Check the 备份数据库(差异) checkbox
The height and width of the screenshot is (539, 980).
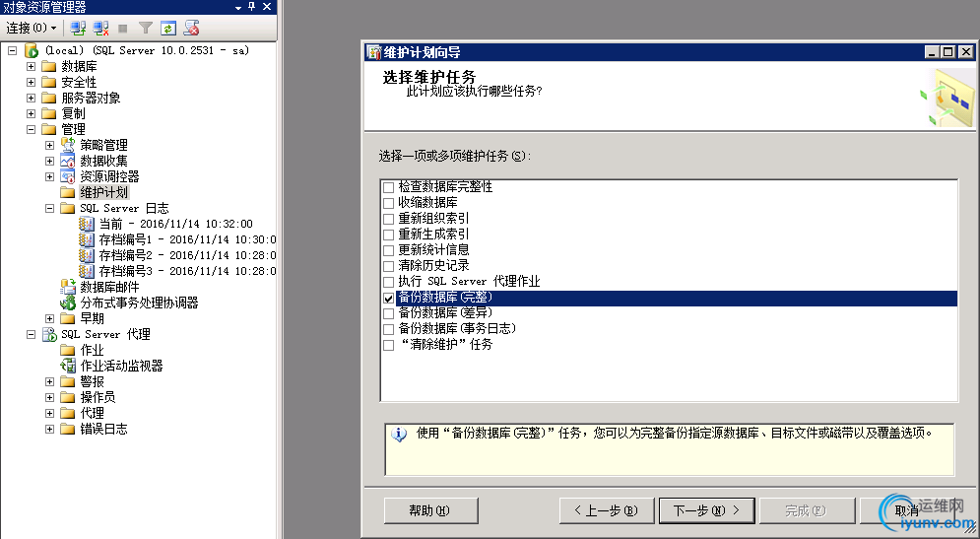pyautogui.click(x=389, y=313)
